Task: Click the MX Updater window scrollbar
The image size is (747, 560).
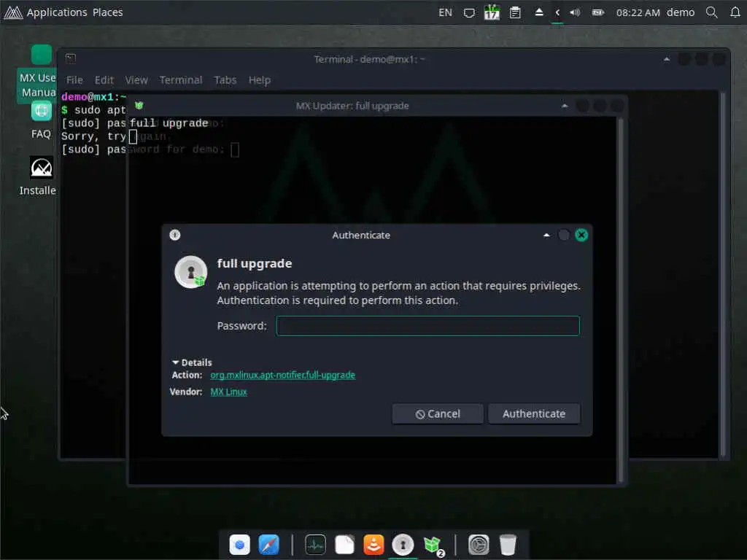Action: tap(620, 300)
